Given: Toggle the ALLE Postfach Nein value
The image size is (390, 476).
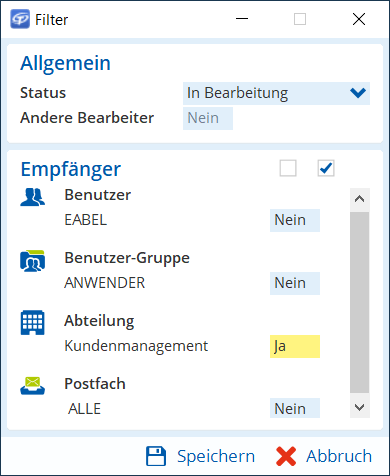Looking at the screenshot, I should [295, 408].
